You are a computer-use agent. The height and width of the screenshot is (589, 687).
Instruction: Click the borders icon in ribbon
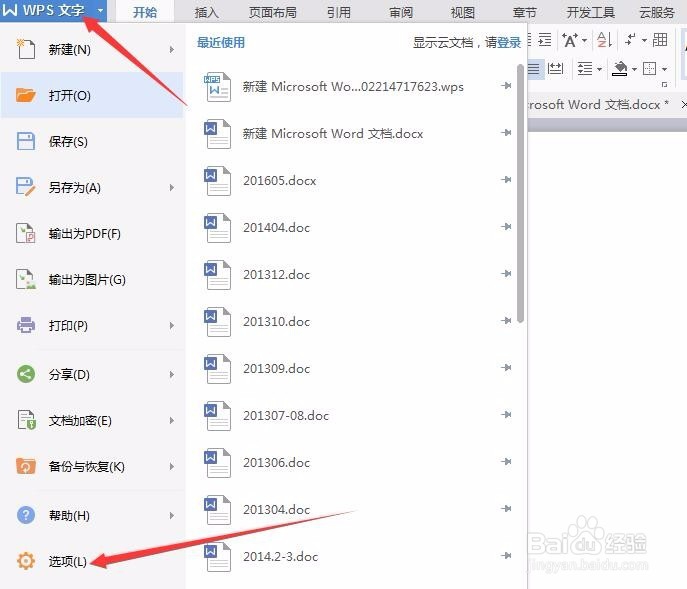click(649, 68)
